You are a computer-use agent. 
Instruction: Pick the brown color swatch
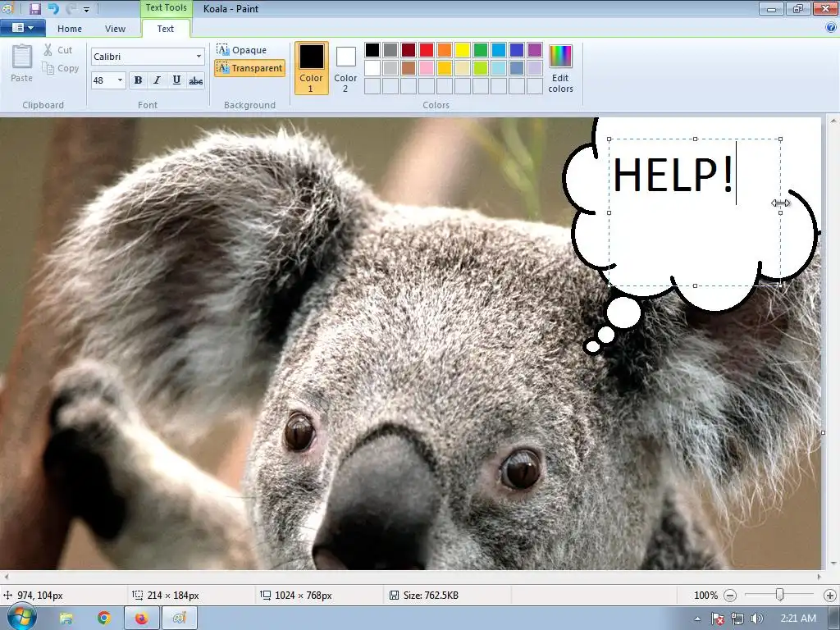click(409, 68)
